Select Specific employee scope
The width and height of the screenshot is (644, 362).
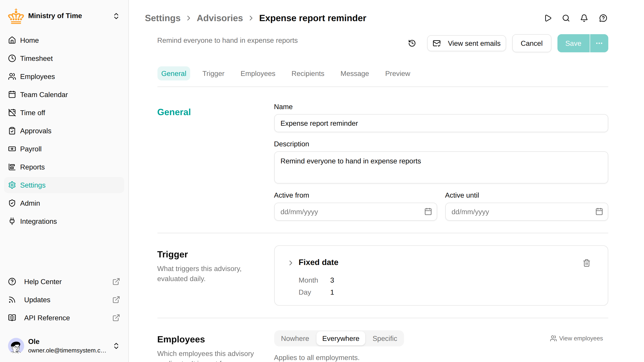tap(385, 338)
